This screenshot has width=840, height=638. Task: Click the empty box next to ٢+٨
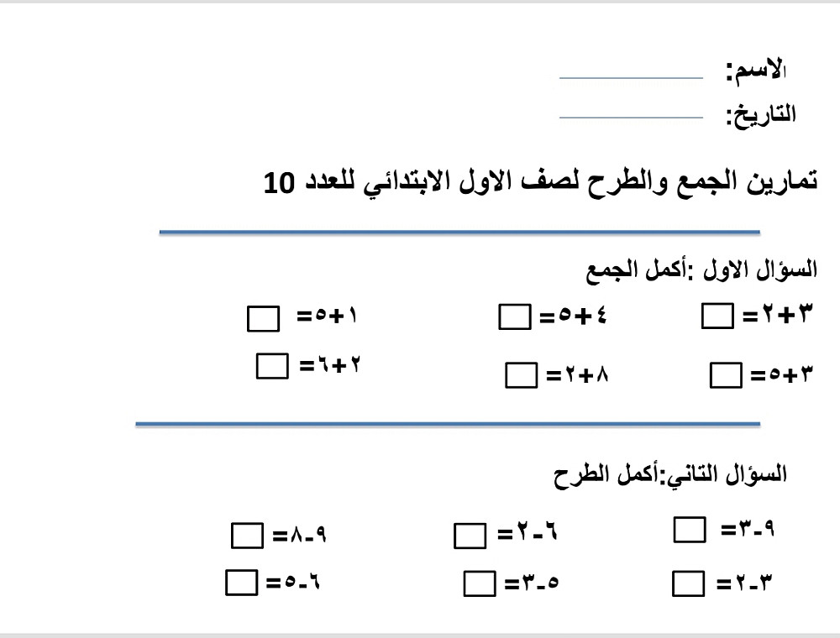click(522, 375)
